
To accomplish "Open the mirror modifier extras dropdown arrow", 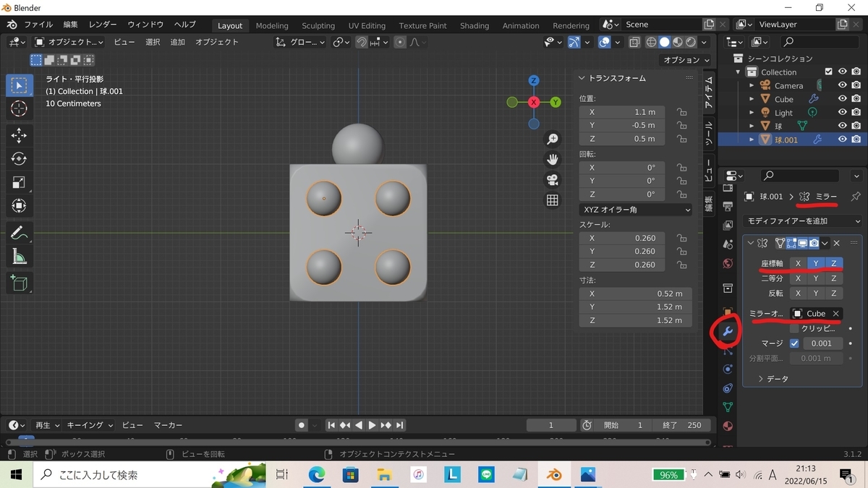I will [825, 244].
